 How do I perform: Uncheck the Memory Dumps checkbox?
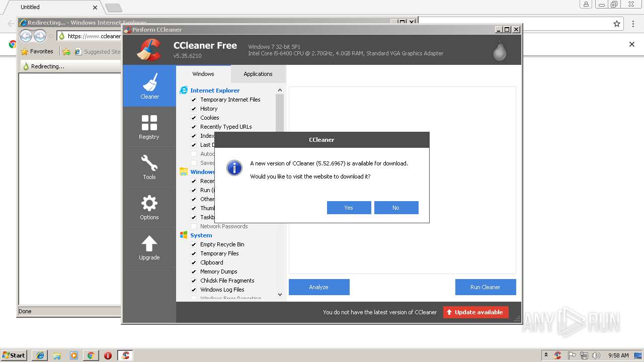[x=194, y=271]
